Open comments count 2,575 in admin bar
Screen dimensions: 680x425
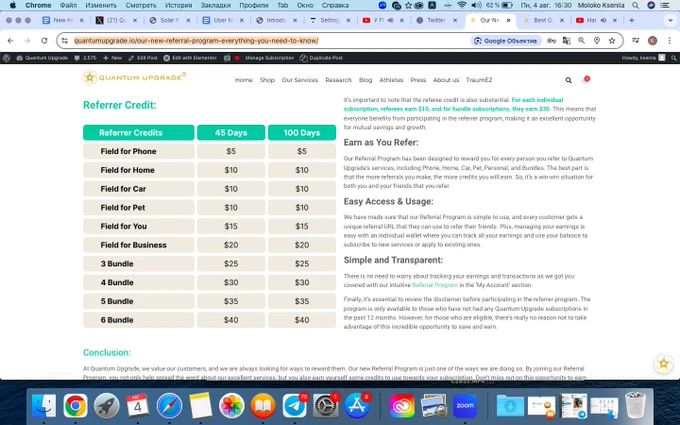pyautogui.click(x=85, y=58)
